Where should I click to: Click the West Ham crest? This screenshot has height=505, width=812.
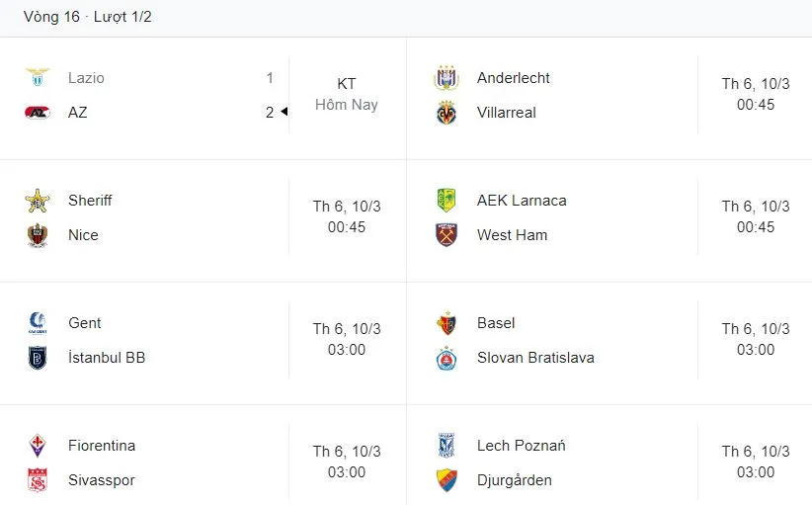[447, 235]
